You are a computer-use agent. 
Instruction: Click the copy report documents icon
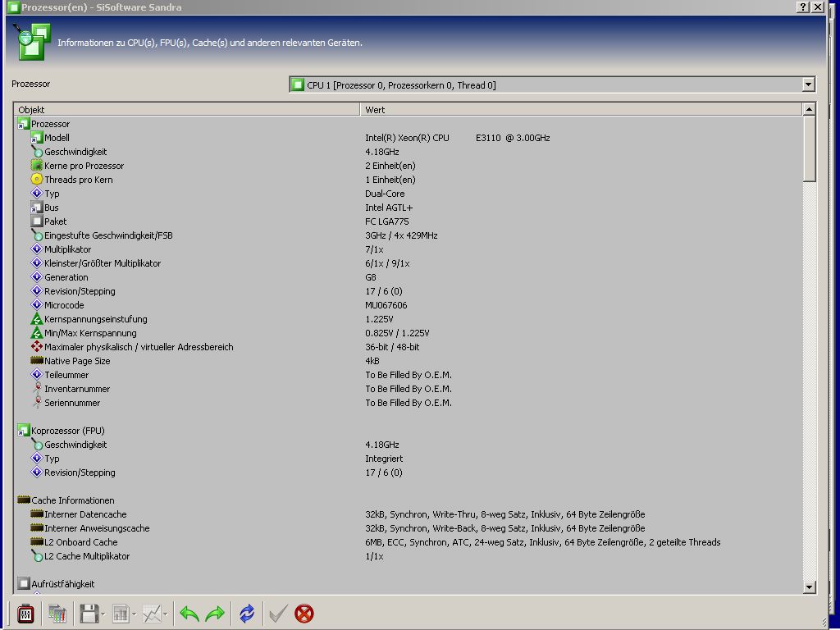click(x=57, y=614)
